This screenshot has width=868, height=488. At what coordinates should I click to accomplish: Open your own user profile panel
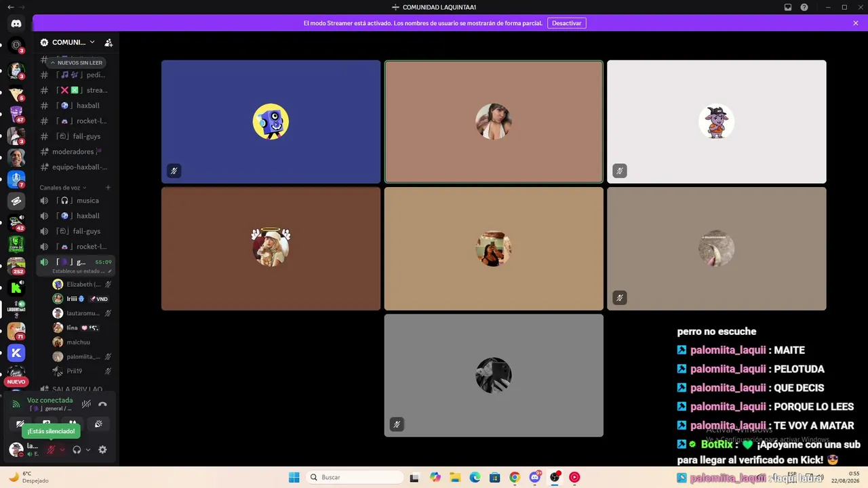point(24,449)
